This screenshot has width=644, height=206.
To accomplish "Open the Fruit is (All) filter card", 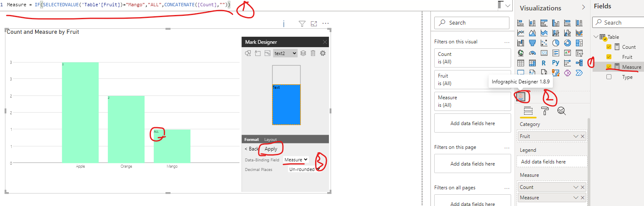I will (473, 80).
